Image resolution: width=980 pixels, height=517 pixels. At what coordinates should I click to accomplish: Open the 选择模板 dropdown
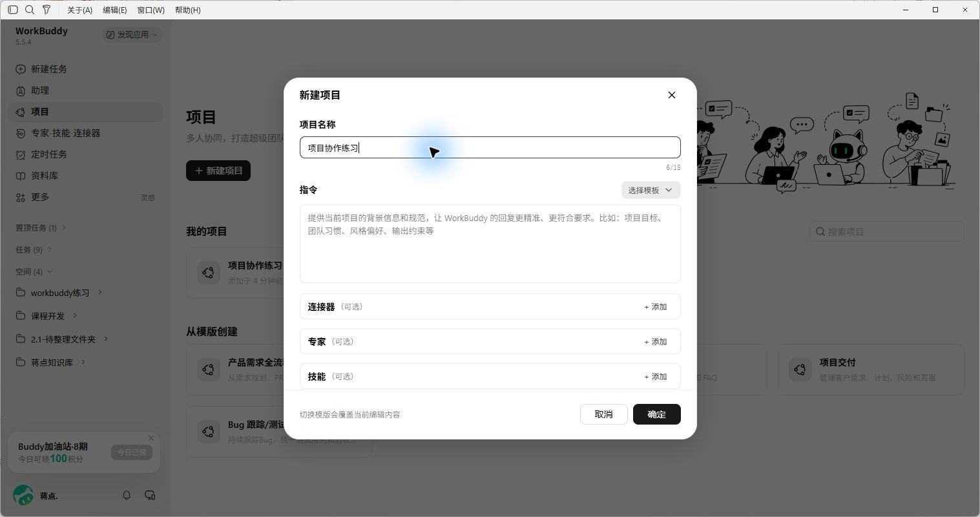coord(651,190)
